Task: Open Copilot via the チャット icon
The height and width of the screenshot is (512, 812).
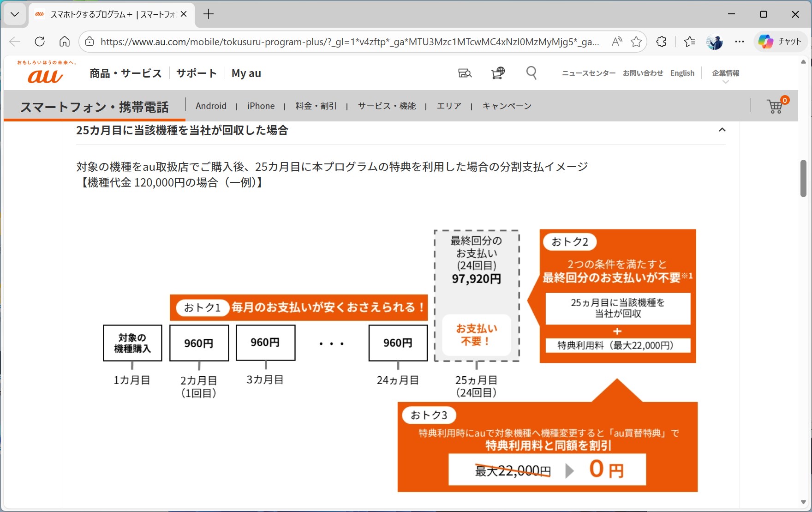Action: point(780,42)
